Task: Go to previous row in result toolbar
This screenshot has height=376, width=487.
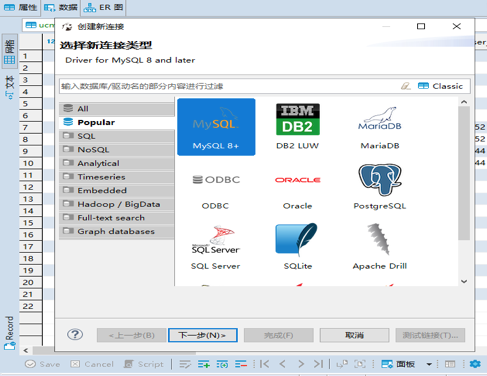Action: 283,364
